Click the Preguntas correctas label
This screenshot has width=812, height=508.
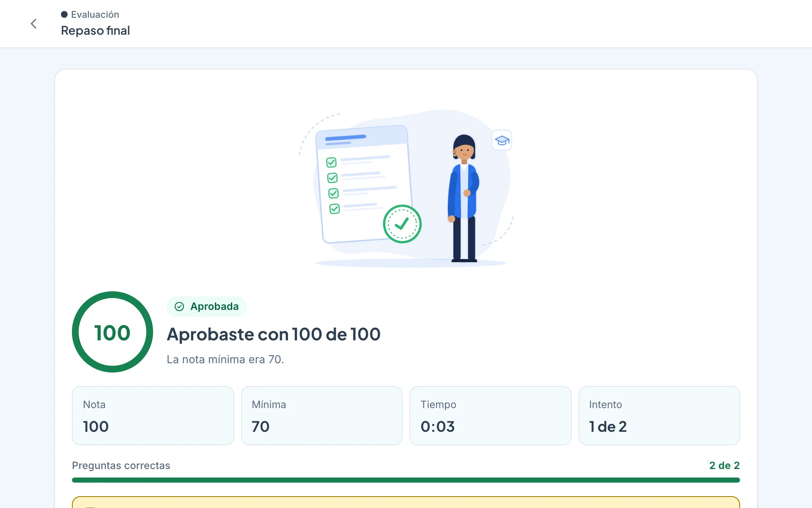[121, 466]
